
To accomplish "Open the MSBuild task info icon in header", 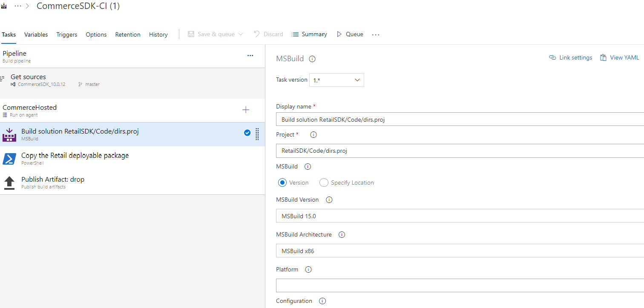I will tap(312, 59).
